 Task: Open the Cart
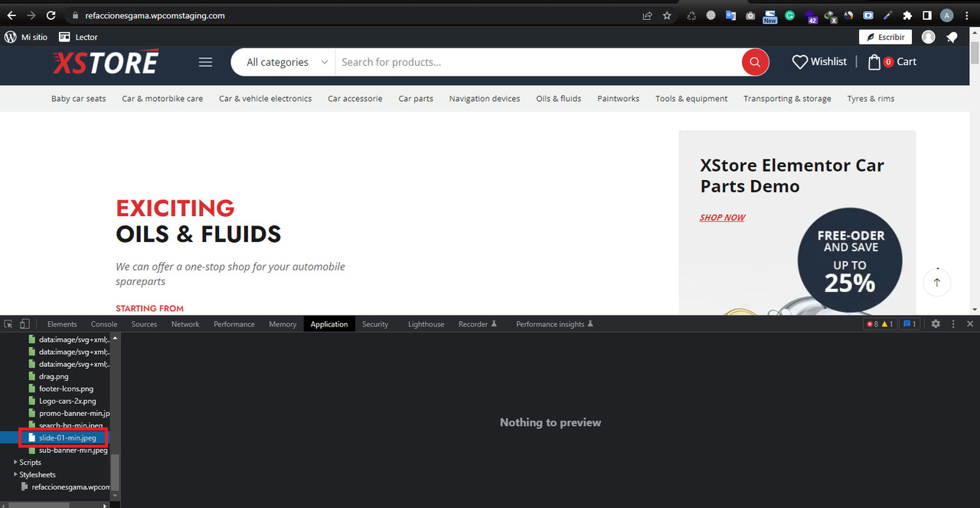point(892,62)
